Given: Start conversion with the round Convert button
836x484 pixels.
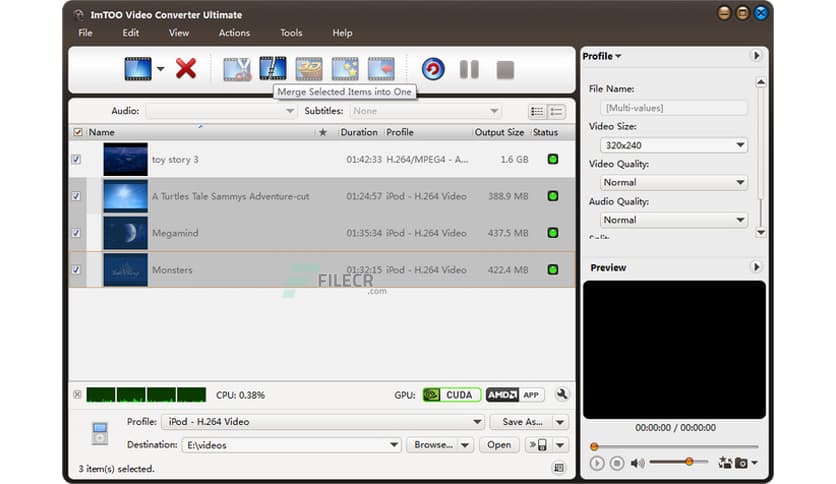Looking at the screenshot, I should tap(433, 69).
